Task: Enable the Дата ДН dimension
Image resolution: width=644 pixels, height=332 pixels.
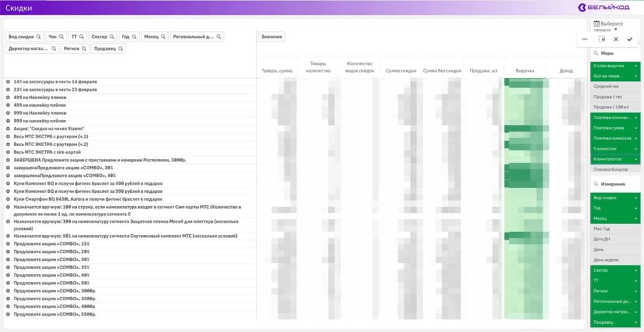Action: [615, 239]
